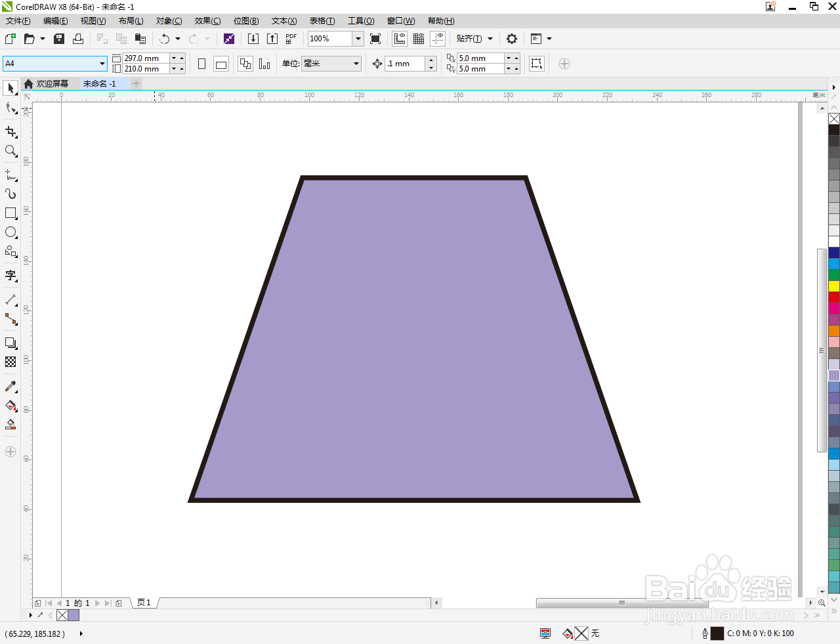Viewport: 840px width, 644px height.
Task: Expand the application launcher dropdown arrow
Action: pyautogui.click(x=549, y=39)
